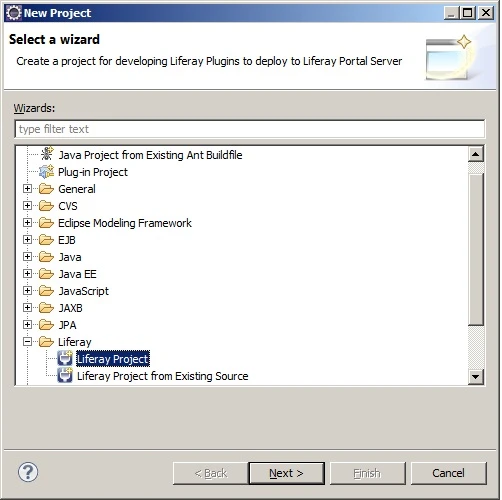Expand the JAXB category
The width and height of the screenshot is (502, 500).
(x=27, y=308)
